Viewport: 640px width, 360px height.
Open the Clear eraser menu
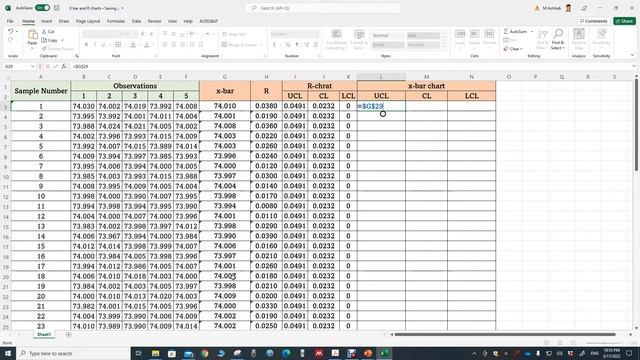click(513, 49)
